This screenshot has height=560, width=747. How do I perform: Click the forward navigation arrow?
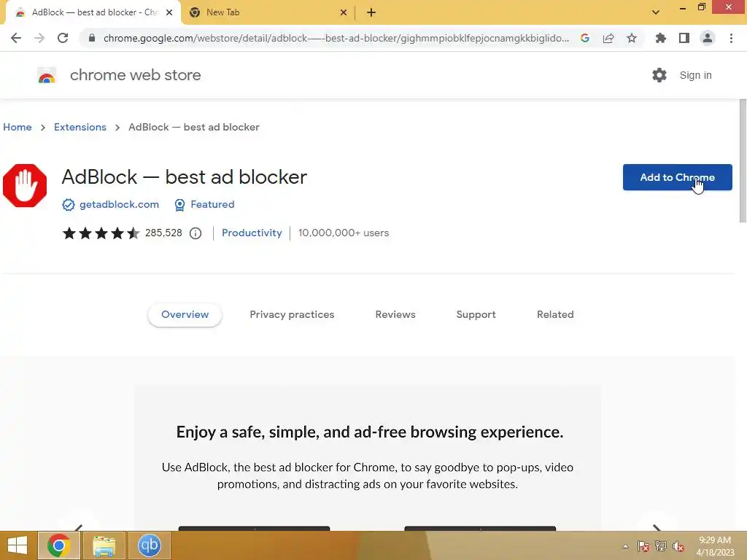click(39, 38)
